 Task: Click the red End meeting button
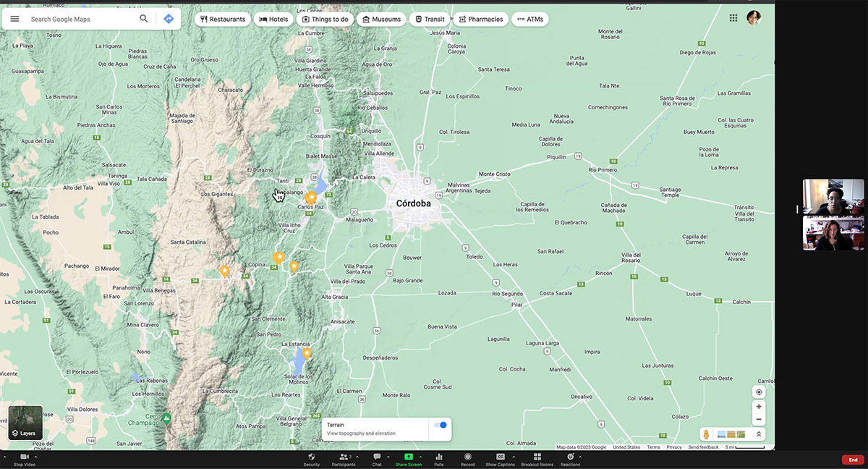click(x=853, y=460)
